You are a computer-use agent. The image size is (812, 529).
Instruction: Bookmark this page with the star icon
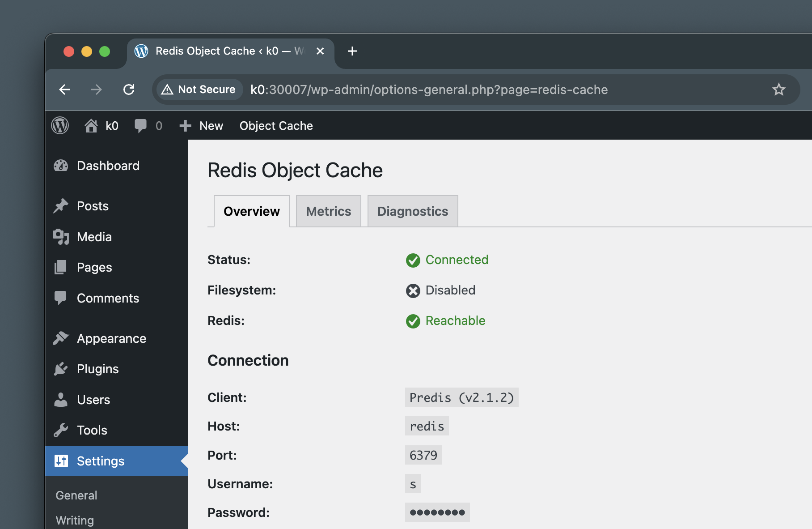778,90
